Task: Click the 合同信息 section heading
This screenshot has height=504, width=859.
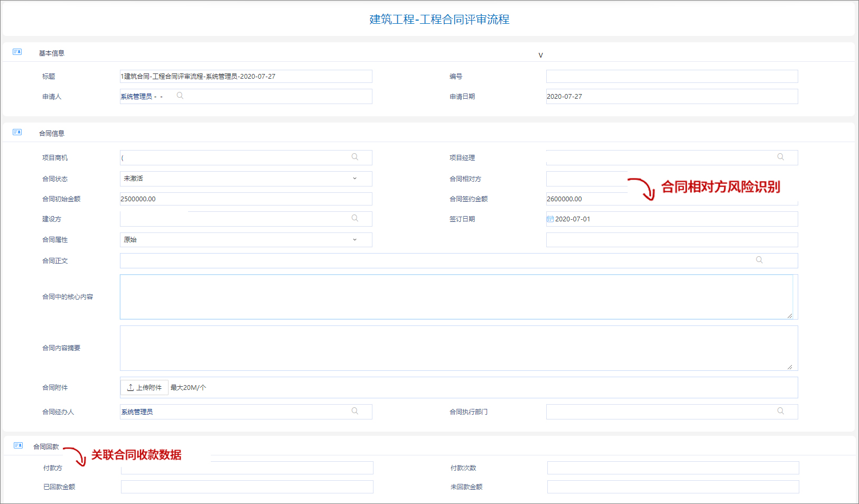Action: pos(51,133)
